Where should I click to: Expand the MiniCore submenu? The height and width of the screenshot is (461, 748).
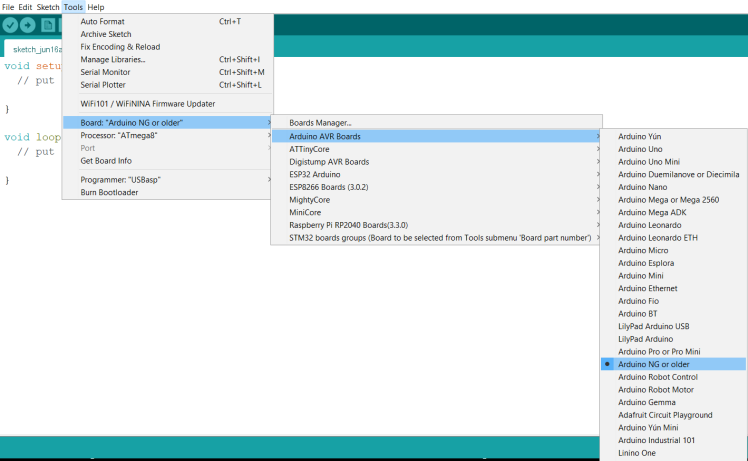[436, 212]
